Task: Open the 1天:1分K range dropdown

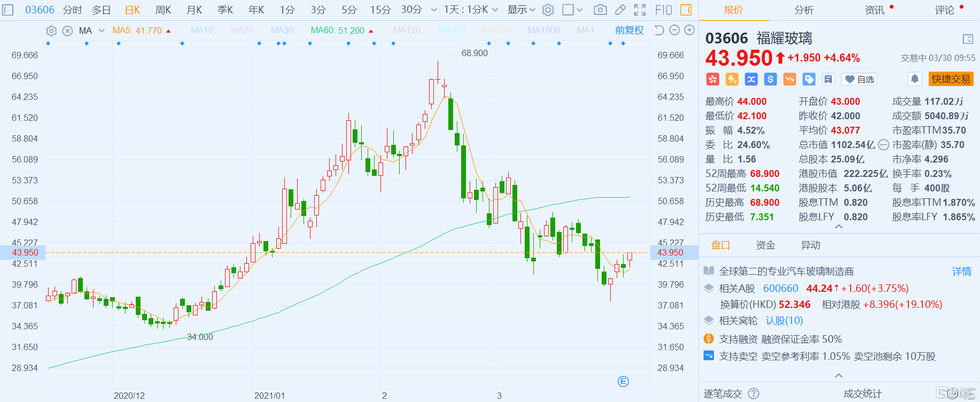Action: point(470,10)
